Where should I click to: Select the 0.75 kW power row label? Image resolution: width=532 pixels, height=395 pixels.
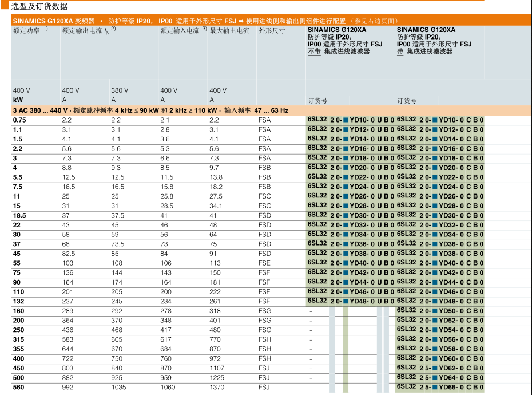(19, 120)
